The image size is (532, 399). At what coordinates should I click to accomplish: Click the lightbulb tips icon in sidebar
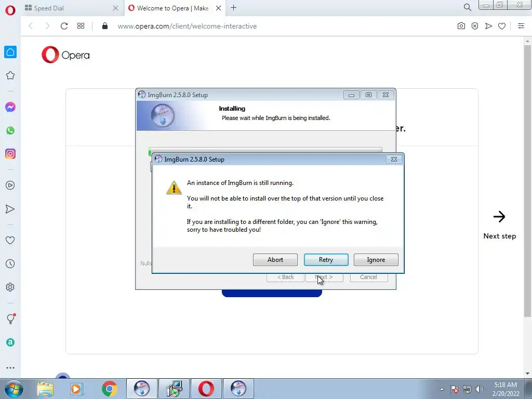tap(11, 318)
